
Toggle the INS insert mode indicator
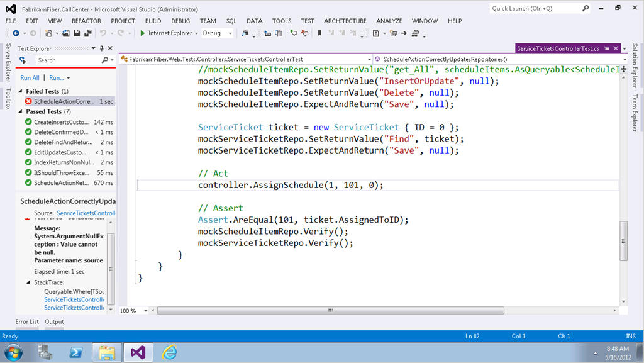point(631,336)
